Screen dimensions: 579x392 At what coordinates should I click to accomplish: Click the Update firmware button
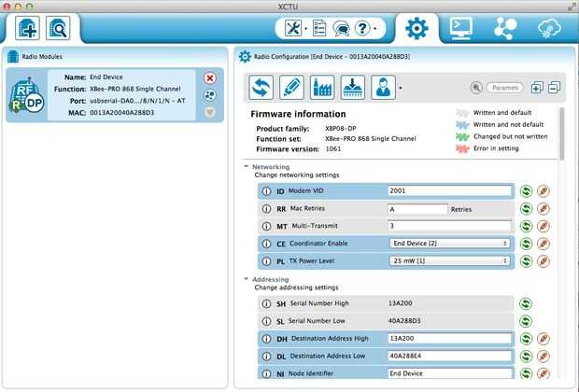(x=353, y=88)
